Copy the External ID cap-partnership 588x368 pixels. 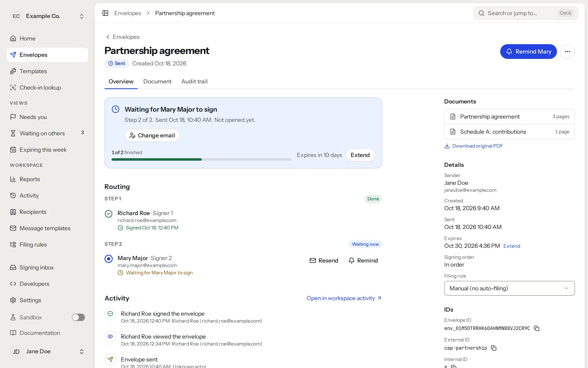click(x=493, y=348)
